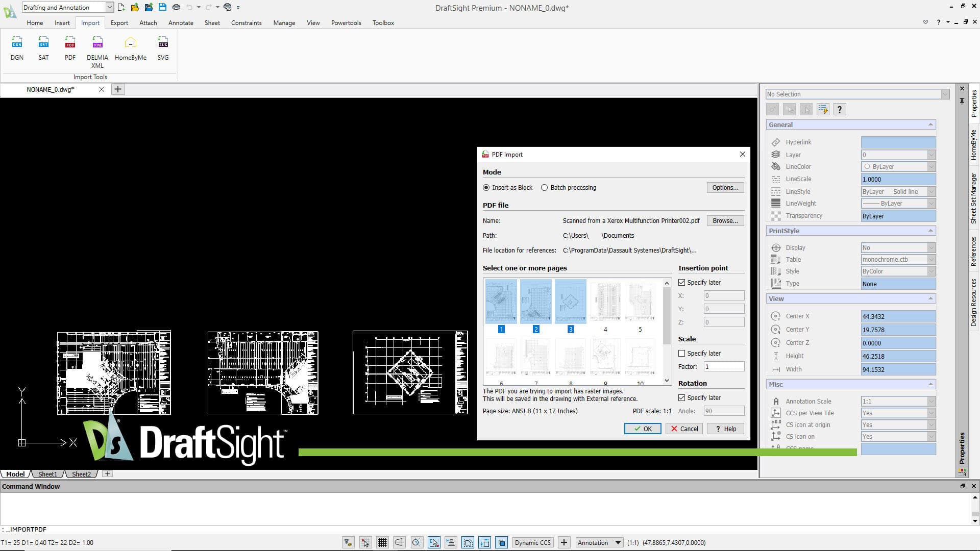
Task: Switch to the Annotate ribbon tab
Action: tap(181, 22)
